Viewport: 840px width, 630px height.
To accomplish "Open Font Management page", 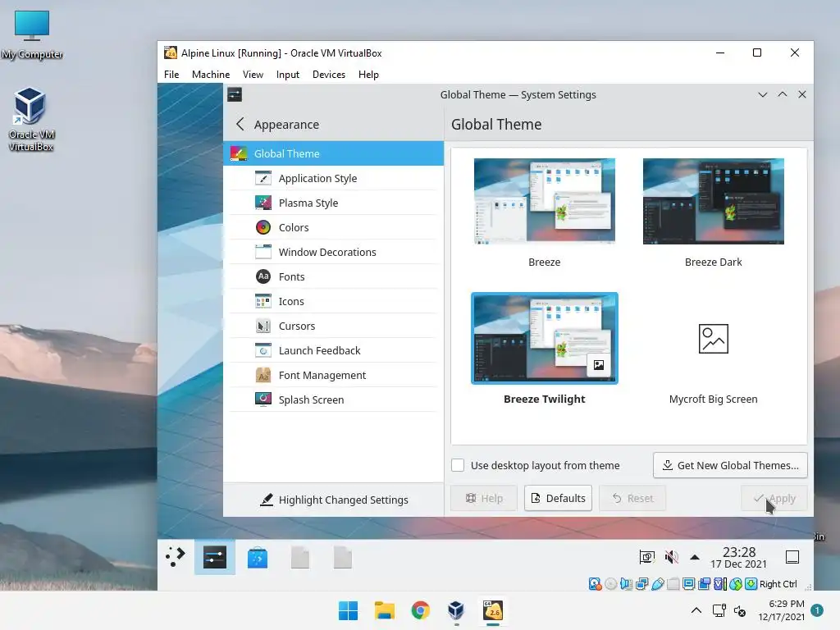I will click(333, 376).
